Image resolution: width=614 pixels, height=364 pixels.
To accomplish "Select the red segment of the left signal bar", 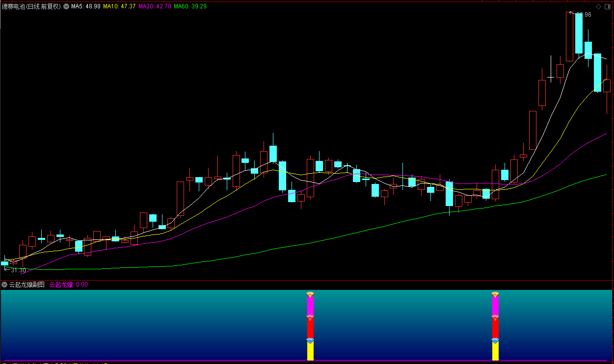I will (310, 329).
